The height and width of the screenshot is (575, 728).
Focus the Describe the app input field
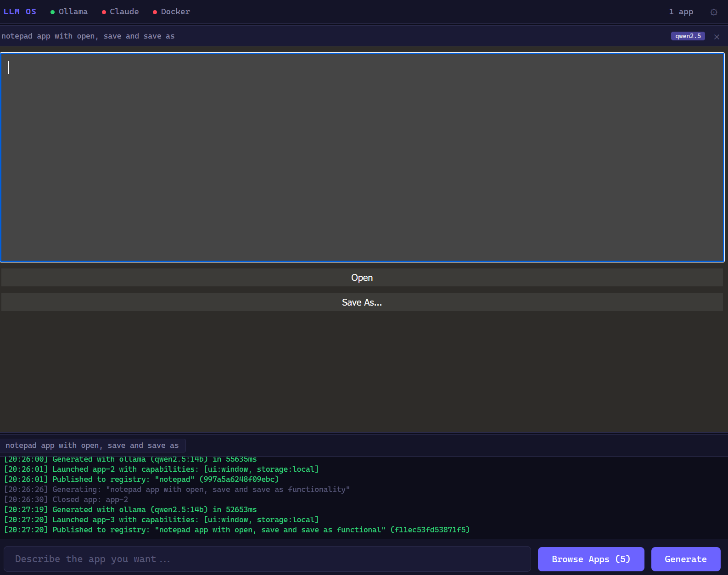pos(267,559)
